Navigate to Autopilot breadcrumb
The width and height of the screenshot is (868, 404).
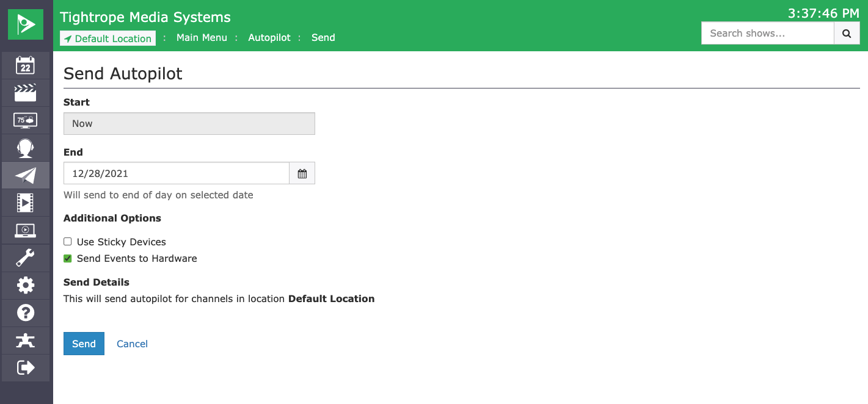click(x=269, y=38)
